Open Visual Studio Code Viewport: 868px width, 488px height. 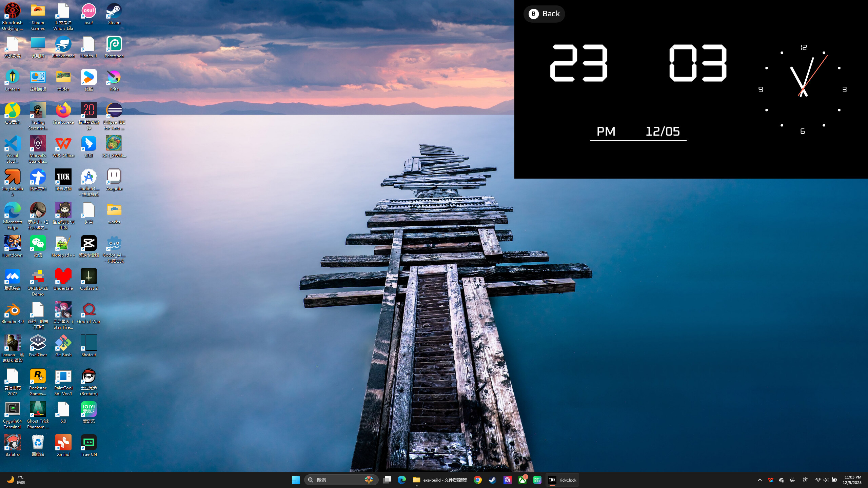coord(12,144)
